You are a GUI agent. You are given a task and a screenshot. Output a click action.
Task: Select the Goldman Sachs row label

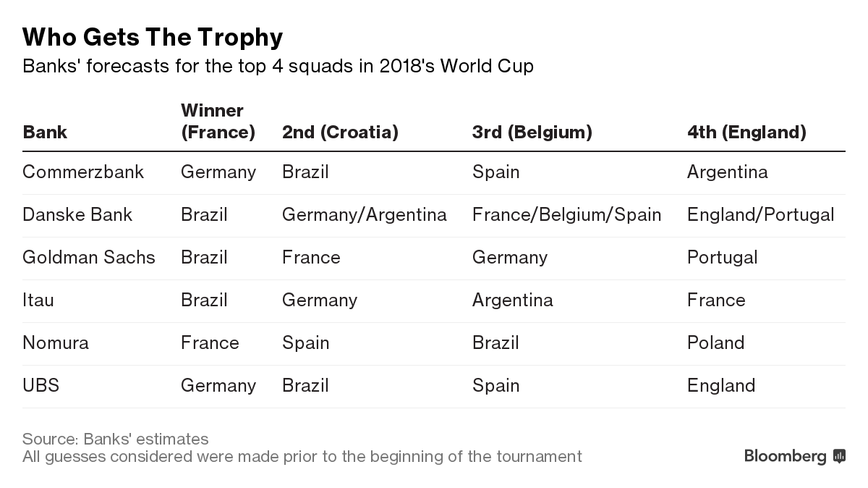89,258
